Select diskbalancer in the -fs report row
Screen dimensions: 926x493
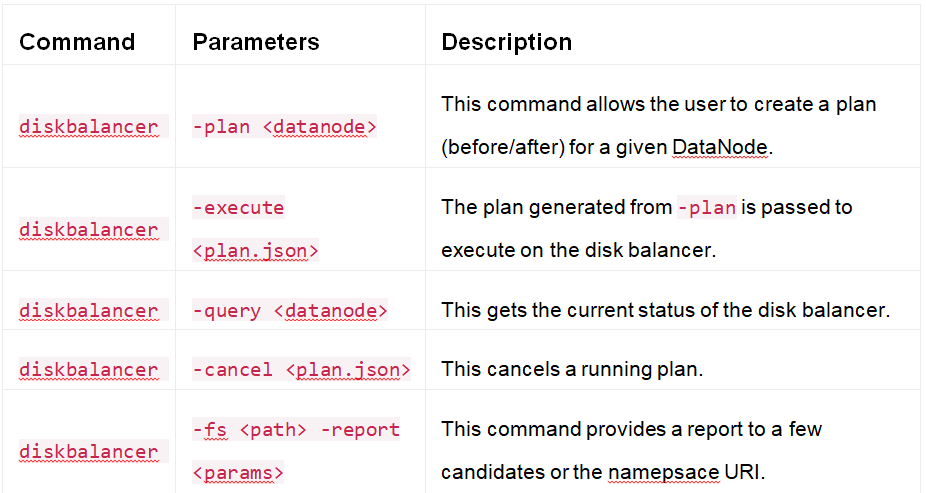pos(88,452)
